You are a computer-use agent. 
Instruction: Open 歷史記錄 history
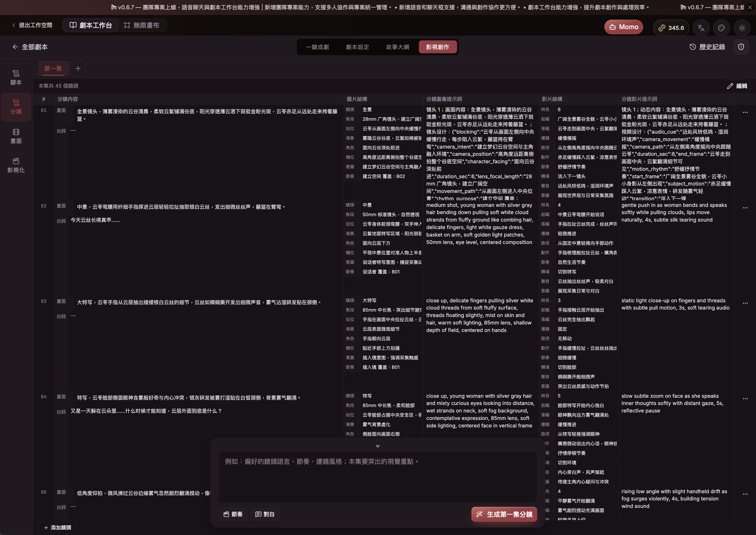click(x=707, y=47)
